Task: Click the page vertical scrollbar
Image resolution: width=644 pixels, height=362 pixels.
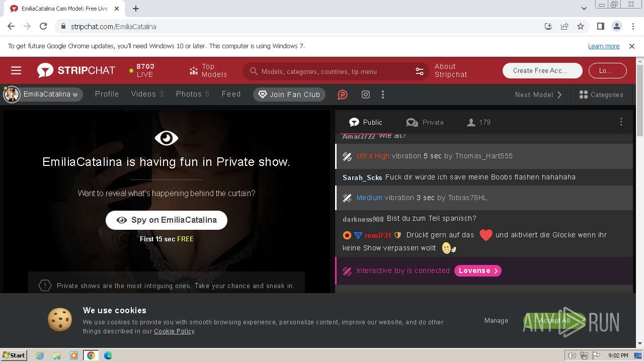Action: pos(640,101)
